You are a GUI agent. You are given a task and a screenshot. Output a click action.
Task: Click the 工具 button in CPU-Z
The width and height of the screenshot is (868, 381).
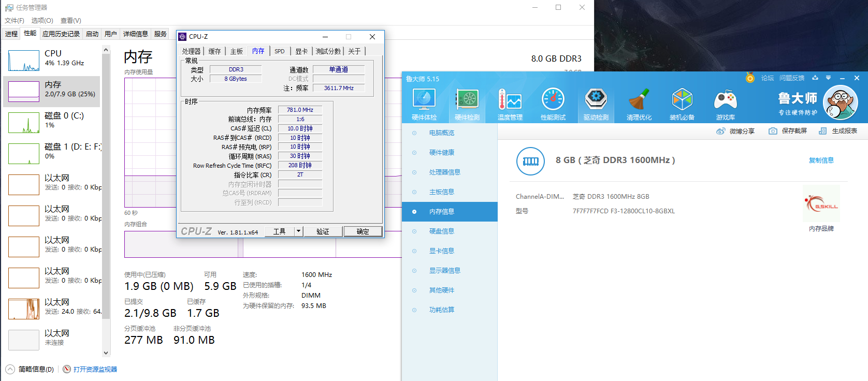(279, 231)
